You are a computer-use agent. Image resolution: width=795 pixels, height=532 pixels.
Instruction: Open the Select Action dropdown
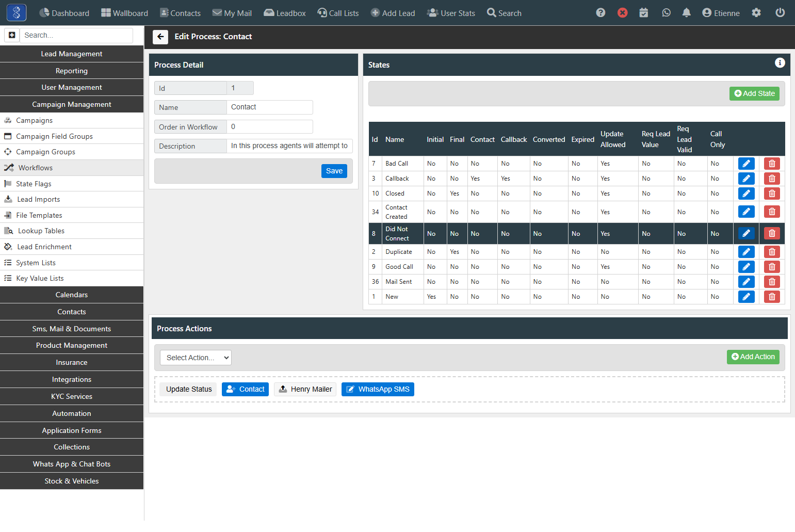click(196, 358)
